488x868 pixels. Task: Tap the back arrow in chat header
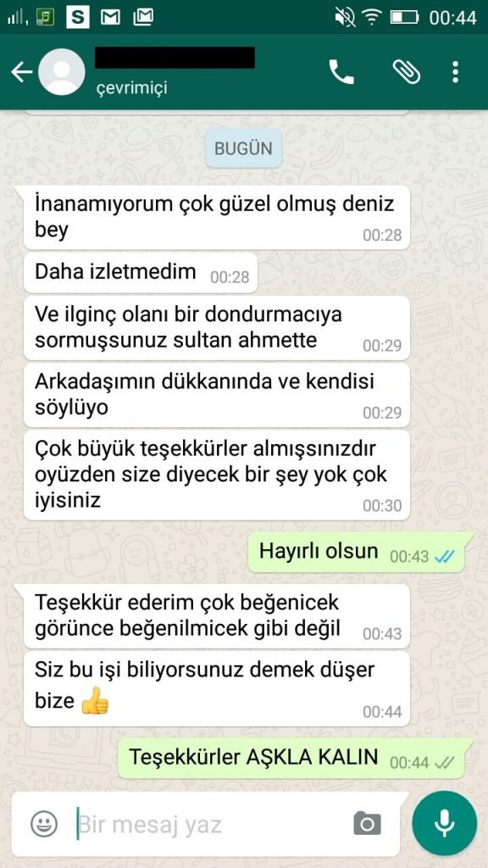pos(21,72)
